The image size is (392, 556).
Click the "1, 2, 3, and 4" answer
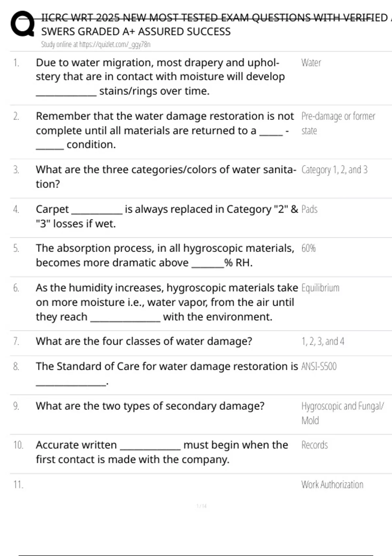[323, 341]
